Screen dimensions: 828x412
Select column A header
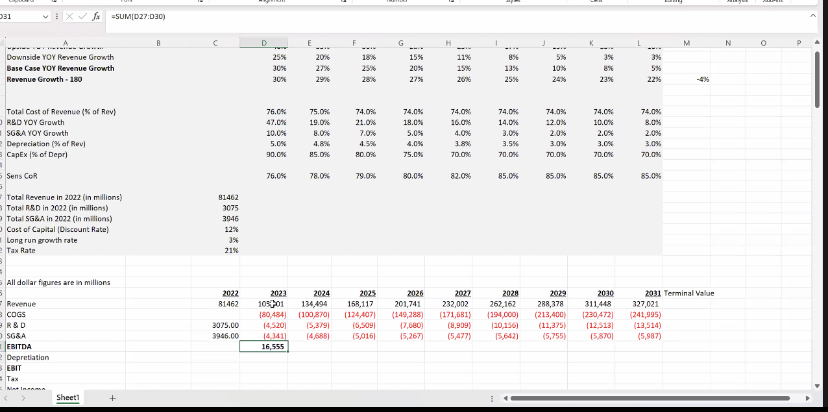[65, 43]
